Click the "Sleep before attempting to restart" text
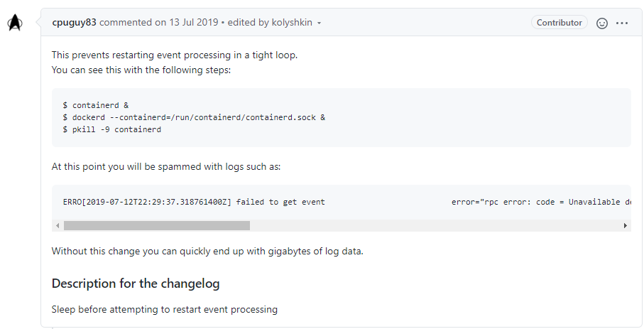The width and height of the screenshot is (644, 329). pos(164,309)
